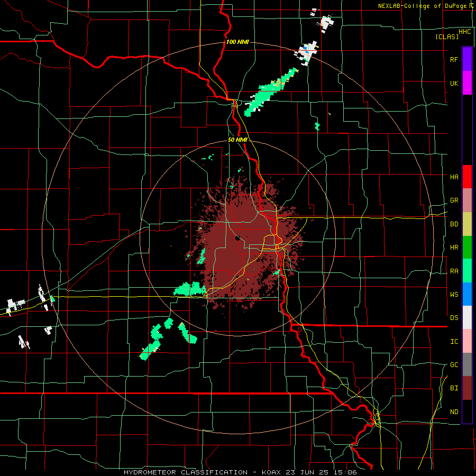Click the WS legend label

[x=454, y=295]
